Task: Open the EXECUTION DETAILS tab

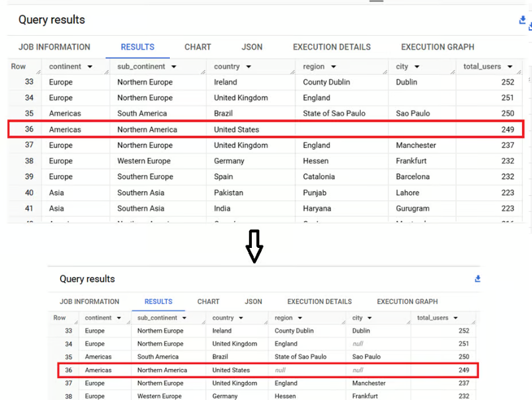Action: pyautogui.click(x=332, y=47)
